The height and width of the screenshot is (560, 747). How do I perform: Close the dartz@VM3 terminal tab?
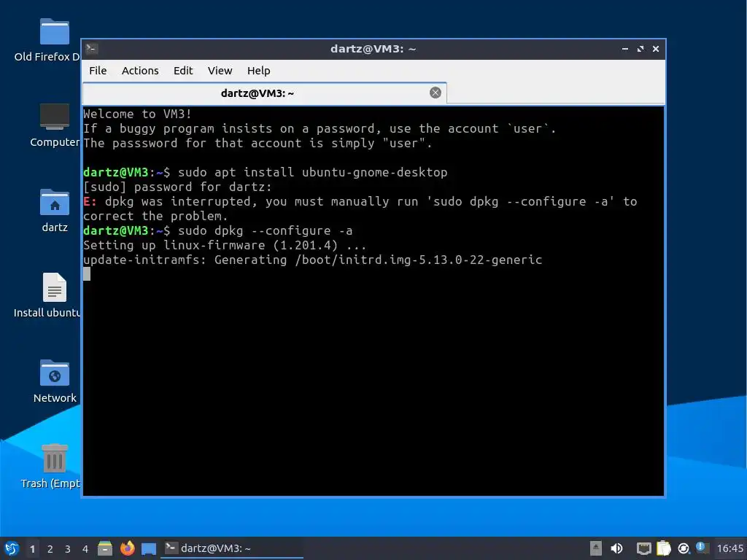tap(435, 93)
